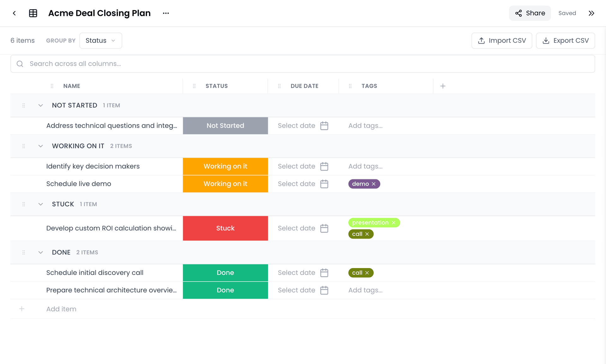This screenshot has width=606, height=364.
Task: Collapse the DONE group
Action: point(40,252)
